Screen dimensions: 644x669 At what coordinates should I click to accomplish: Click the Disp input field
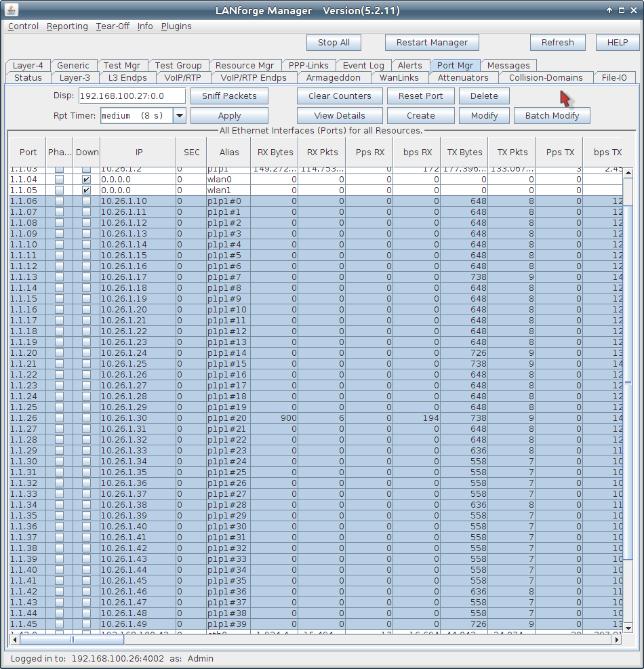pyautogui.click(x=132, y=96)
